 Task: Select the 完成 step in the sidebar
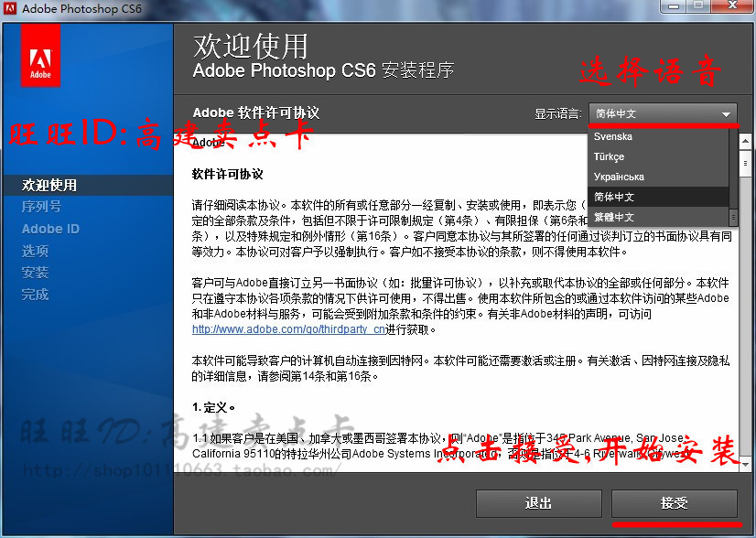pyautogui.click(x=35, y=294)
